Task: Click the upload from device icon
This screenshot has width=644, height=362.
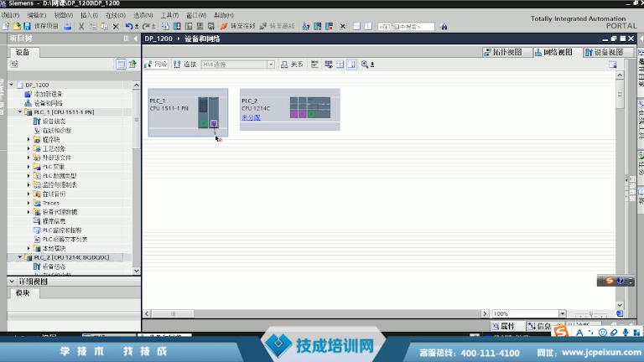Action: click(x=189, y=26)
